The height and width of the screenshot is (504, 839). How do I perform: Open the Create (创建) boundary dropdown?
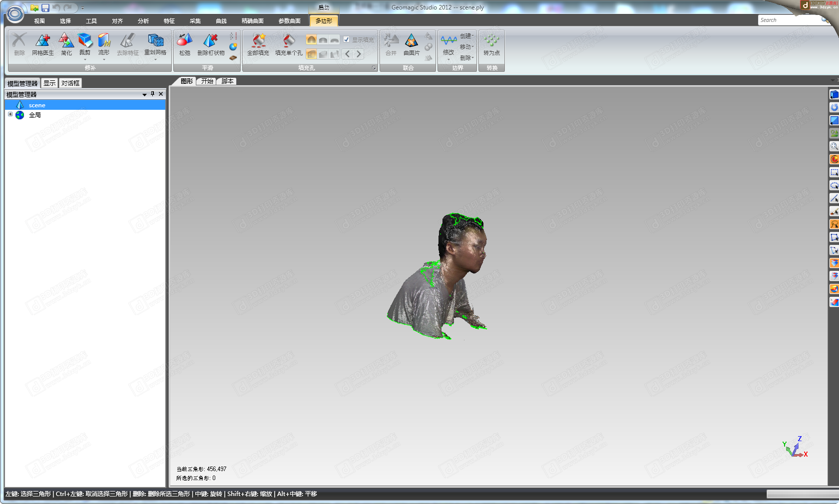point(466,36)
